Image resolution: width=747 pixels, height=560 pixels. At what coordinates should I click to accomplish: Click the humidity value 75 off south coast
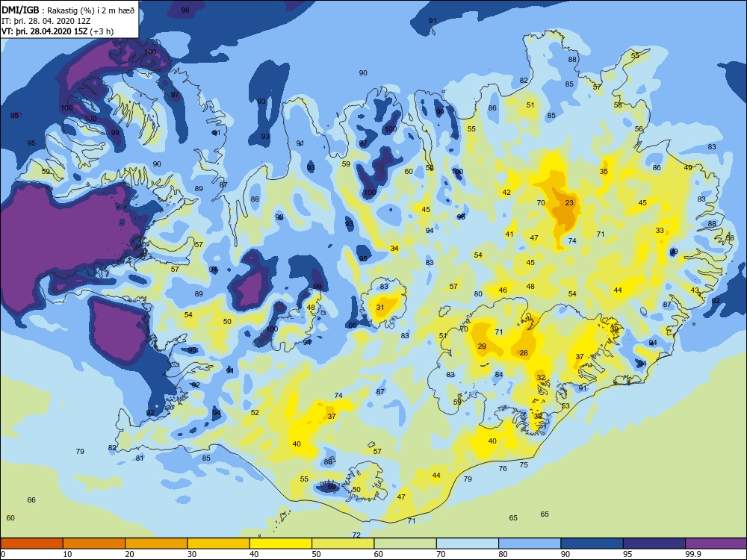524,464
